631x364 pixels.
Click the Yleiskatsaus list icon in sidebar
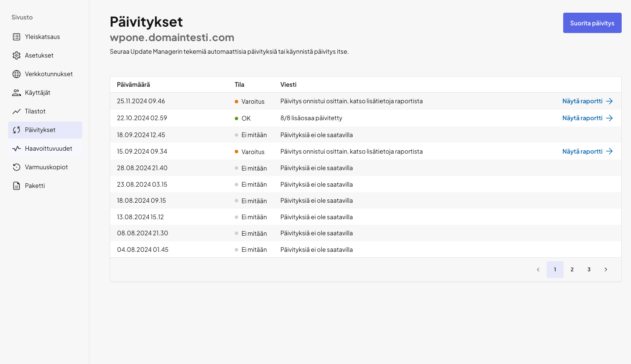17,37
